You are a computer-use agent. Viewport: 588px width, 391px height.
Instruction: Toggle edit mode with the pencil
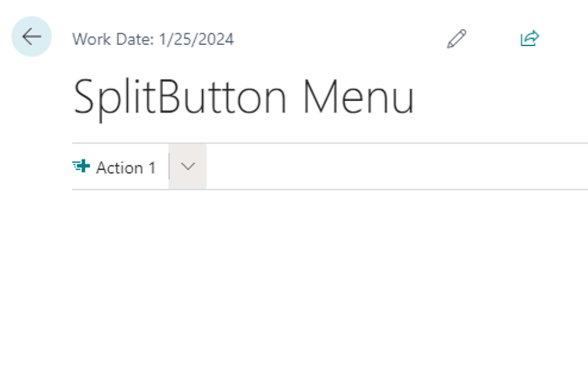click(456, 38)
